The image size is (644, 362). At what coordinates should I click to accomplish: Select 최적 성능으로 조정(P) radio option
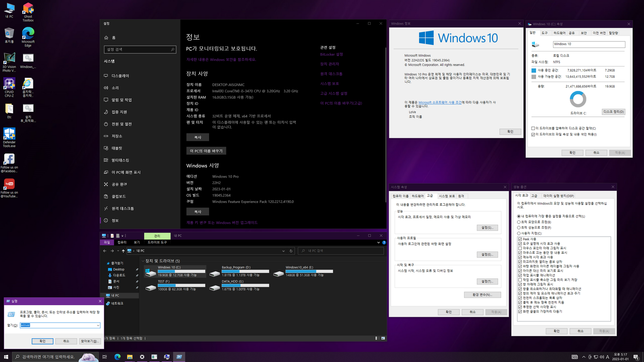(519, 227)
